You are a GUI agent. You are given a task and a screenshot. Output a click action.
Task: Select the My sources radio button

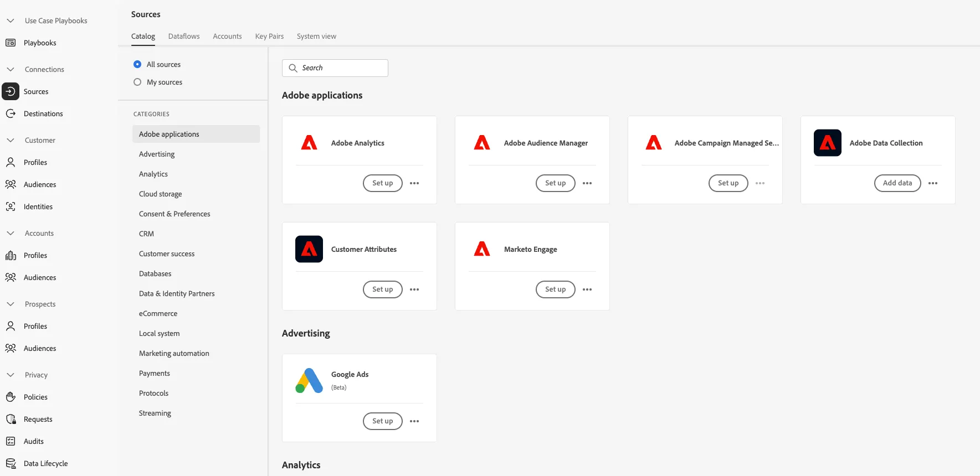(137, 82)
